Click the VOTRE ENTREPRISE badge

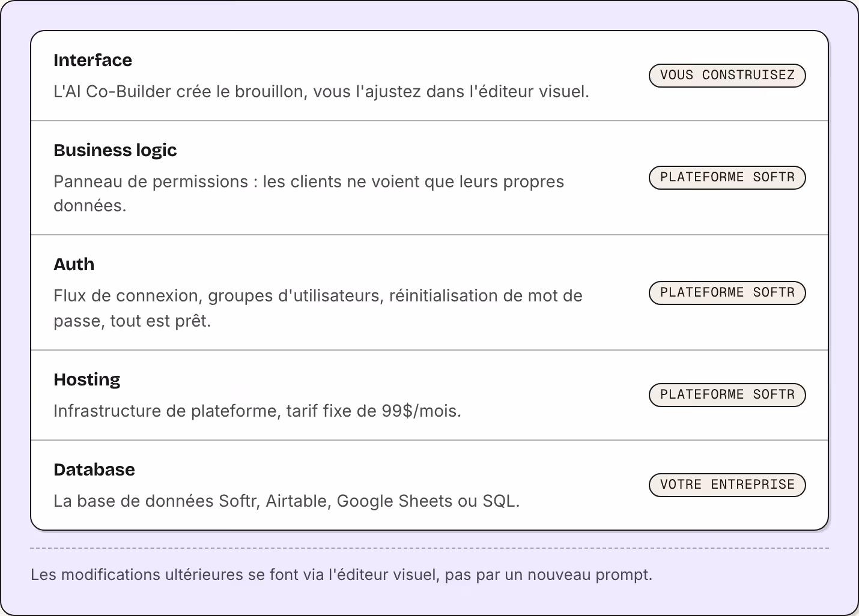click(x=727, y=485)
